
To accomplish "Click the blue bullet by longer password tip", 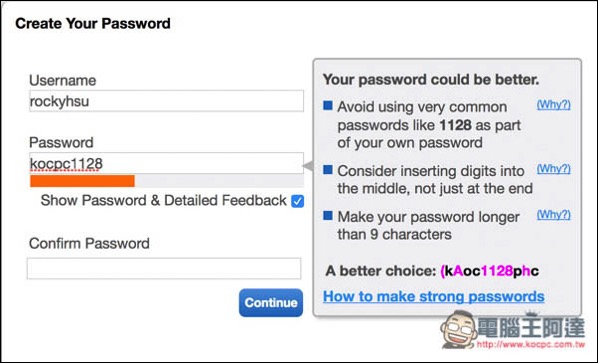I will tap(328, 216).
